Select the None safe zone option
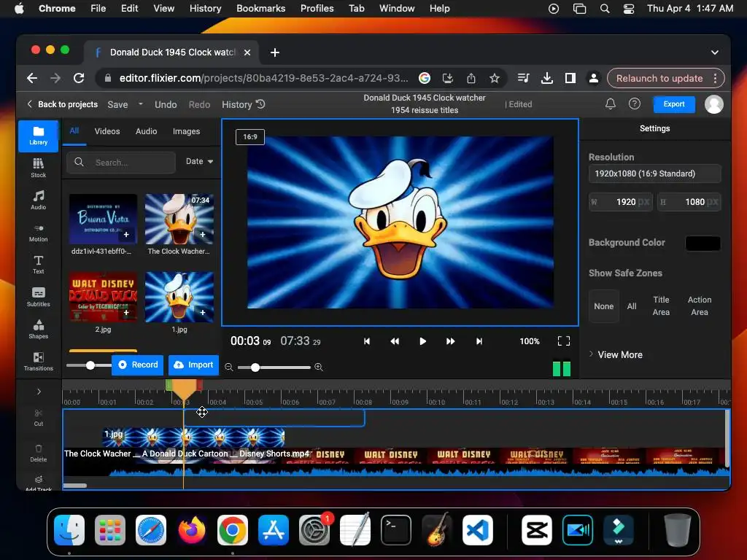The height and width of the screenshot is (560, 747). 603,306
